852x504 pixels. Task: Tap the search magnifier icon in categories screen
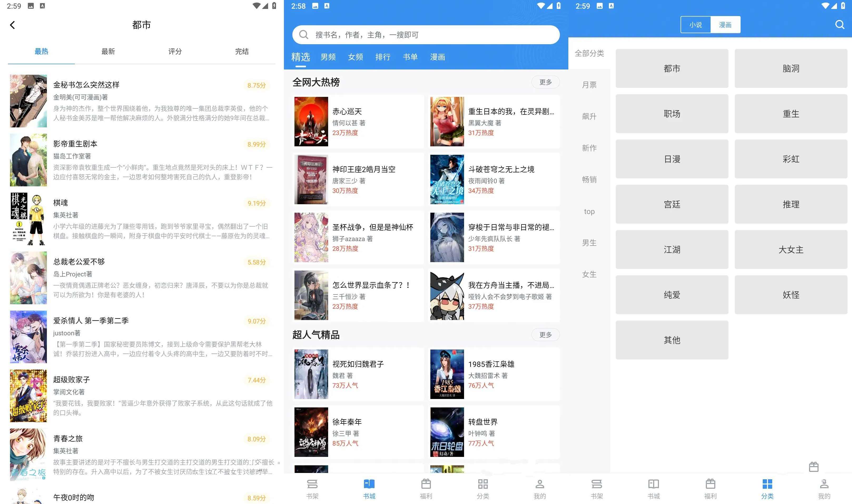[840, 24]
